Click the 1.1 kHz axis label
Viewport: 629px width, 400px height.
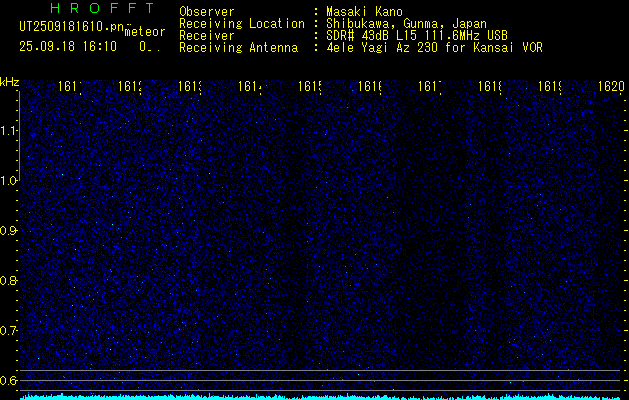9,130
